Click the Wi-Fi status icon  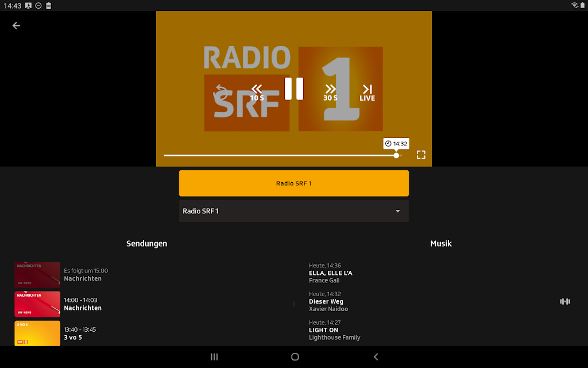[x=574, y=5]
